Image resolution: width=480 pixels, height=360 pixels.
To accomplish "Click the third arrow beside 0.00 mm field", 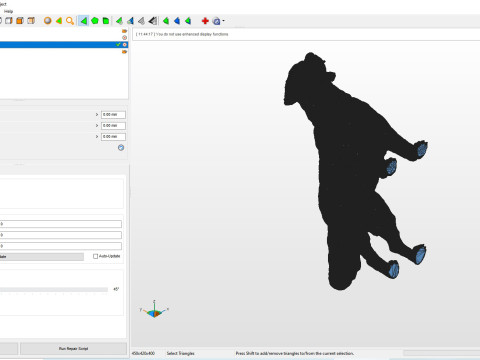I will (97, 136).
